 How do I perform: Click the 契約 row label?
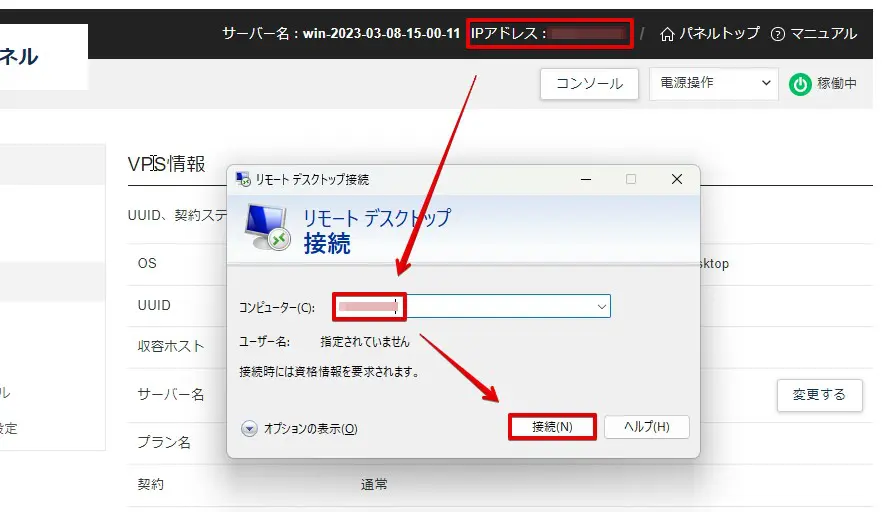coord(150,484)
